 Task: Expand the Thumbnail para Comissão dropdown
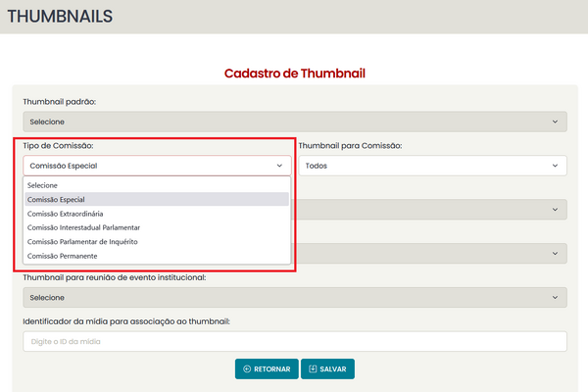pos(431,166)
